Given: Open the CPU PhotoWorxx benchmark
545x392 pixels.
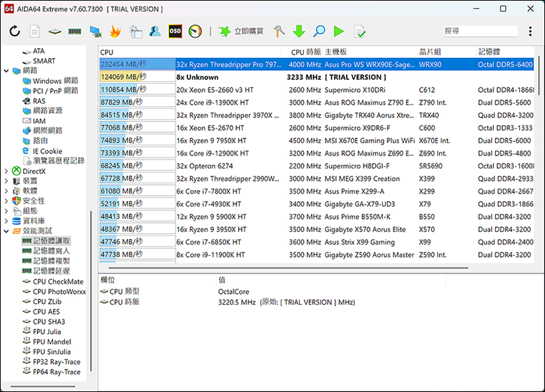Looking at the screenshot, I should tap(54, 291).
